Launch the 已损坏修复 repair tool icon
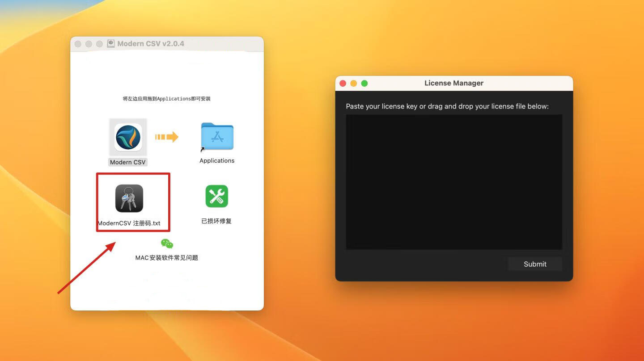This screenshot has height=361, width=644. [x=217, y=196]
